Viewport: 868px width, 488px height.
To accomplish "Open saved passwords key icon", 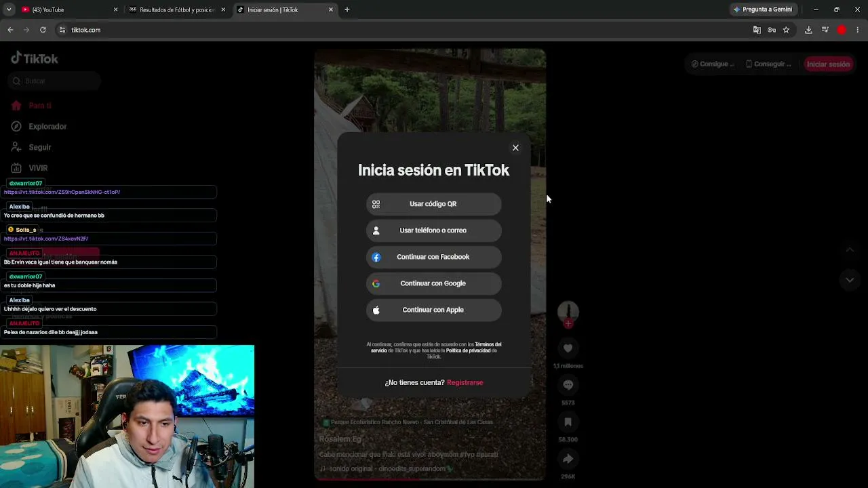I will click(x=772, y=30).
